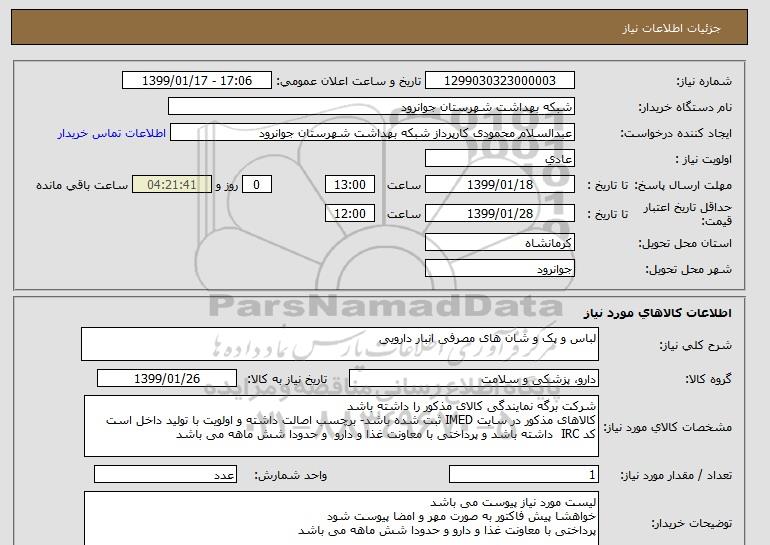Click the label توضیحات خریدار
Image resolution: width=770 pixels, height=545 pixels.
click(x=692, y=523)
